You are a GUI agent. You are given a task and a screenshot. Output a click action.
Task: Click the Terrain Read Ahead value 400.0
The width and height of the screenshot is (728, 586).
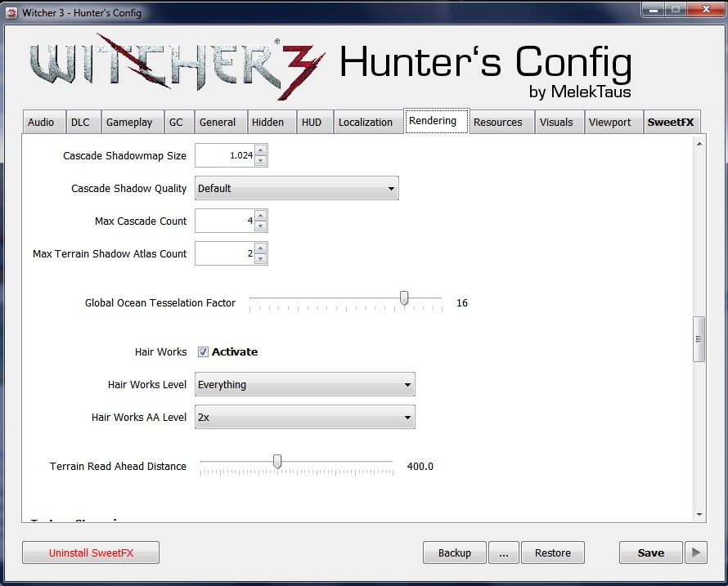(x=420, y=467)
